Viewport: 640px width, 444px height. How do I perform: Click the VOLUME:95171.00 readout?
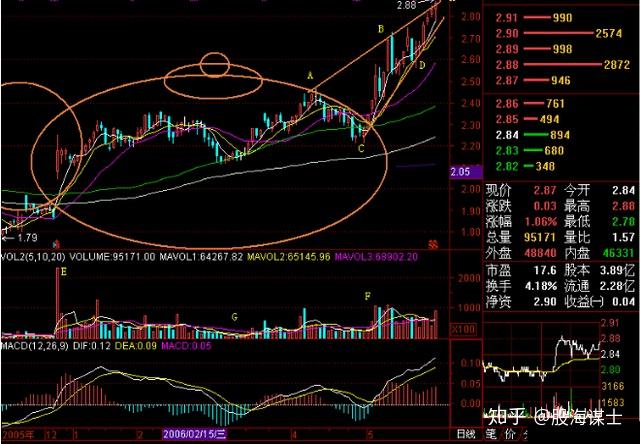point(112,257)
